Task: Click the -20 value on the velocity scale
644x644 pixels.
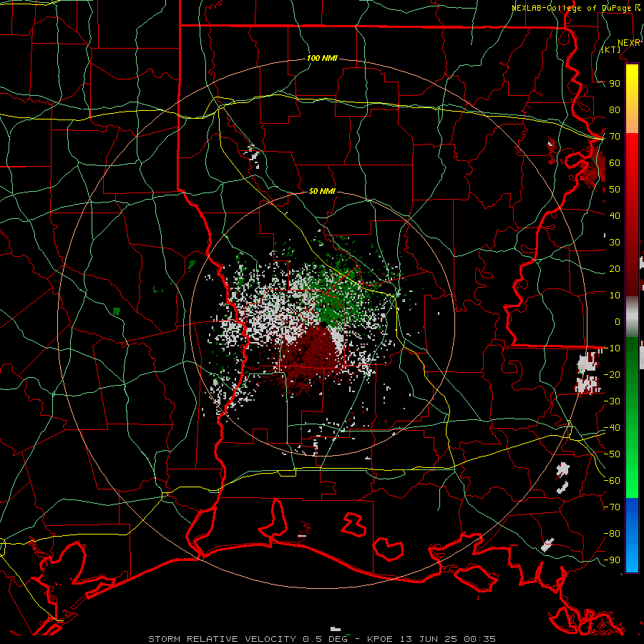Action: (612, 374)
